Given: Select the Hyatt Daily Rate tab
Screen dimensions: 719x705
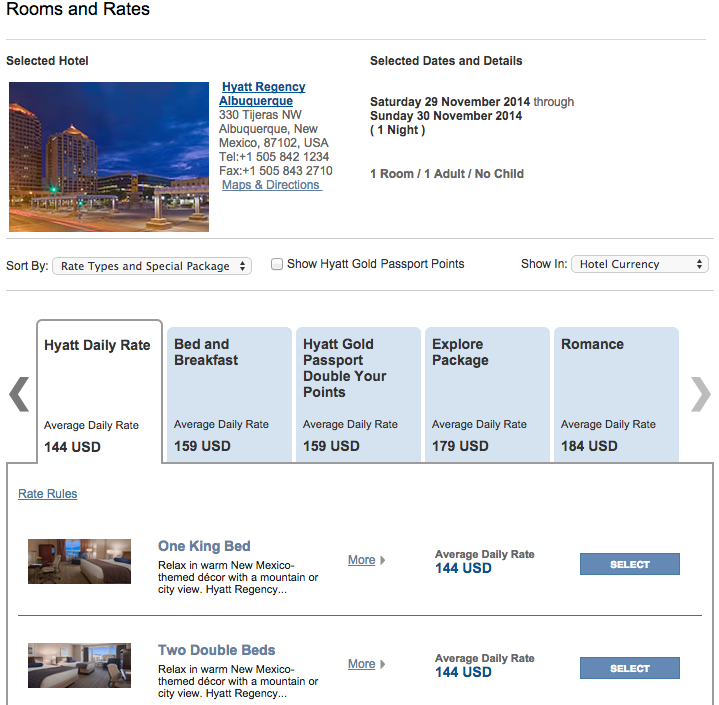Looking at the screenshot, I should pos(100,392).
